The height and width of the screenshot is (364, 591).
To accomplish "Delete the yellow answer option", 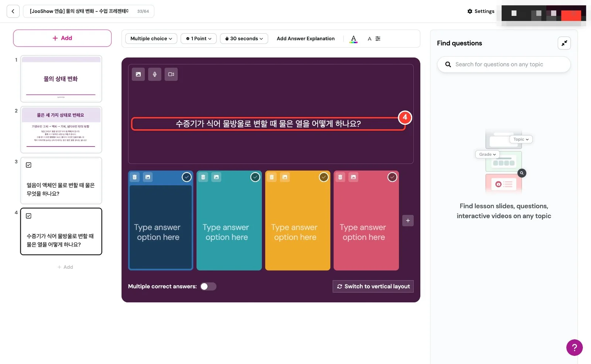I will point(271,177).
